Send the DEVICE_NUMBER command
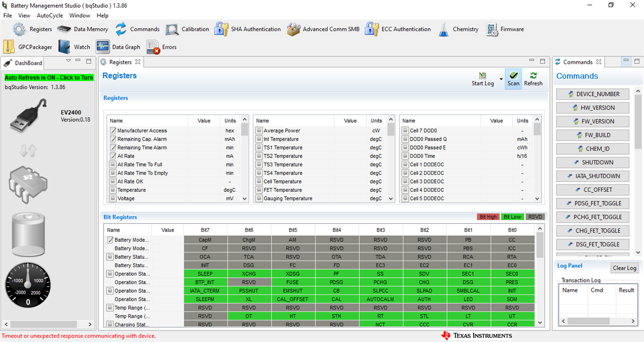This screenshot has height=342, width=644. [x=593, y=94]
